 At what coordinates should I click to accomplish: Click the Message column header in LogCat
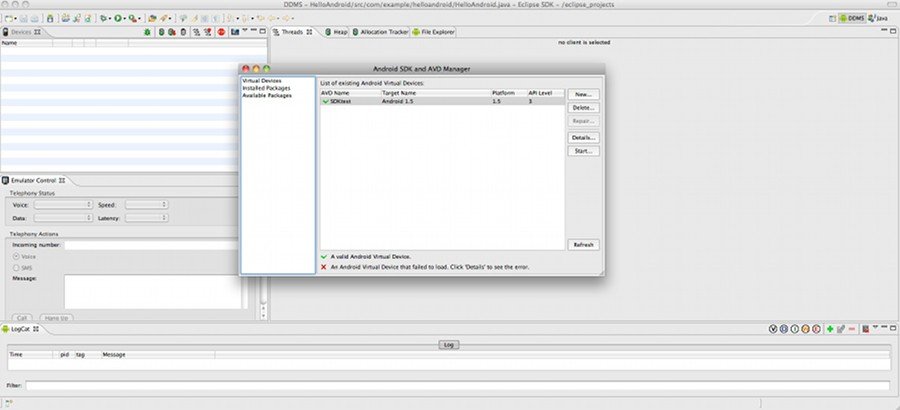coord(158,355)
